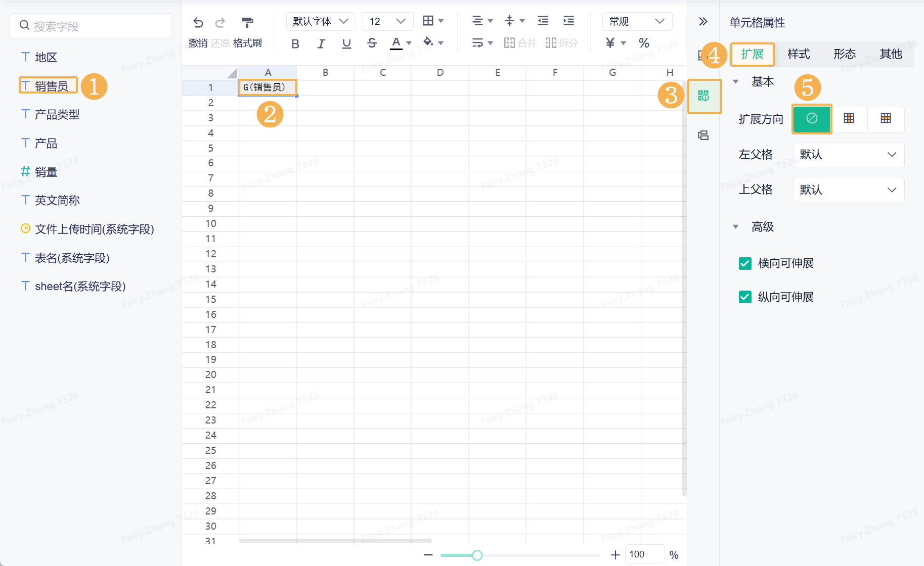This screenshot has width=924, height=566.
Task: Select cell A1 containing G(销售员)
Action: coord(268,87)
